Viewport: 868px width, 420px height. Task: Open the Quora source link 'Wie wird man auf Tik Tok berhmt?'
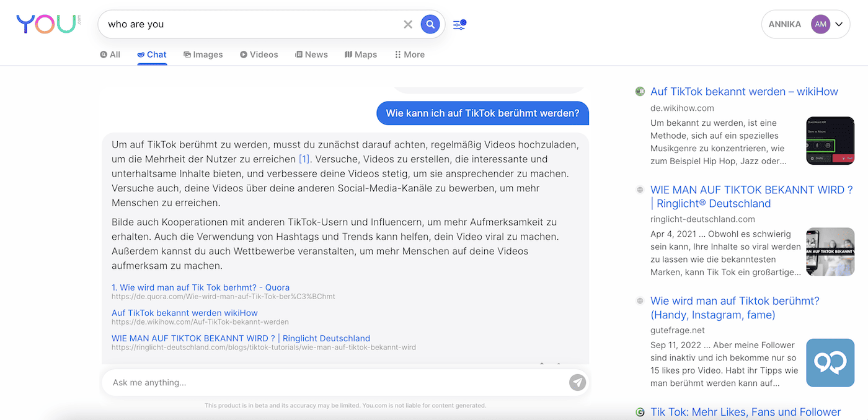[200, 287]
